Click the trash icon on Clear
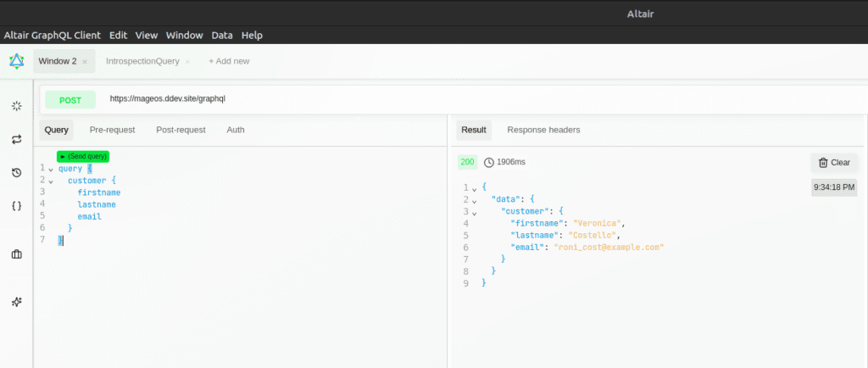 (823, 163)
